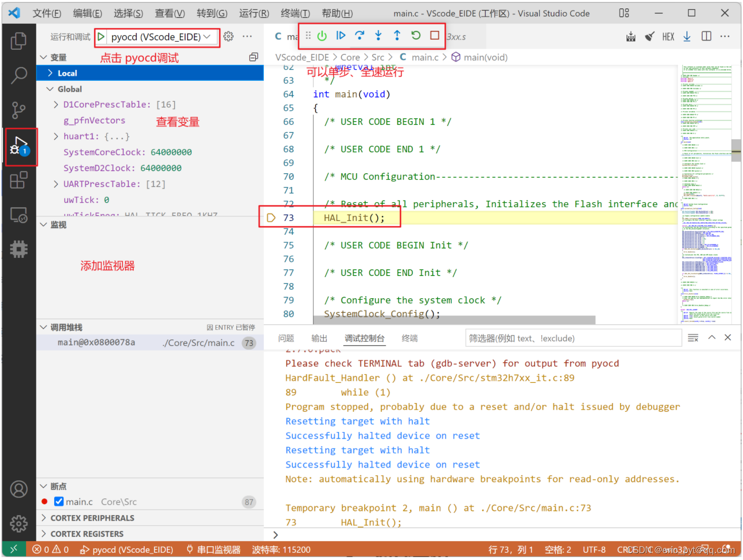Open the EIDE chip icon view
This screenshot has height=560, width=743.
pyautogui.click(x=19, y=249)
